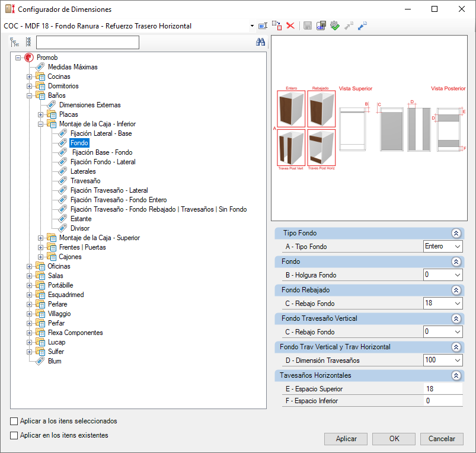This screenshot has width=476, height=453.
Task: Click the Traves Post Horiz thumbnail
Action: [x=321, y=148]
